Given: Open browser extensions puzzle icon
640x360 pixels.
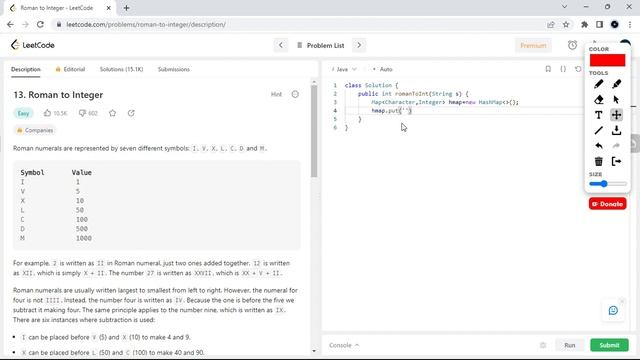Looking at the screenshot, I should click(584, 24).
